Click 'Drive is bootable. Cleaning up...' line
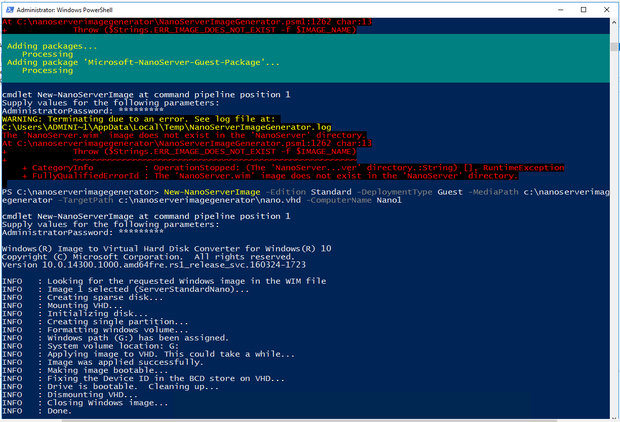This screenshot has height=422, width=620. (x=110, y=387)
